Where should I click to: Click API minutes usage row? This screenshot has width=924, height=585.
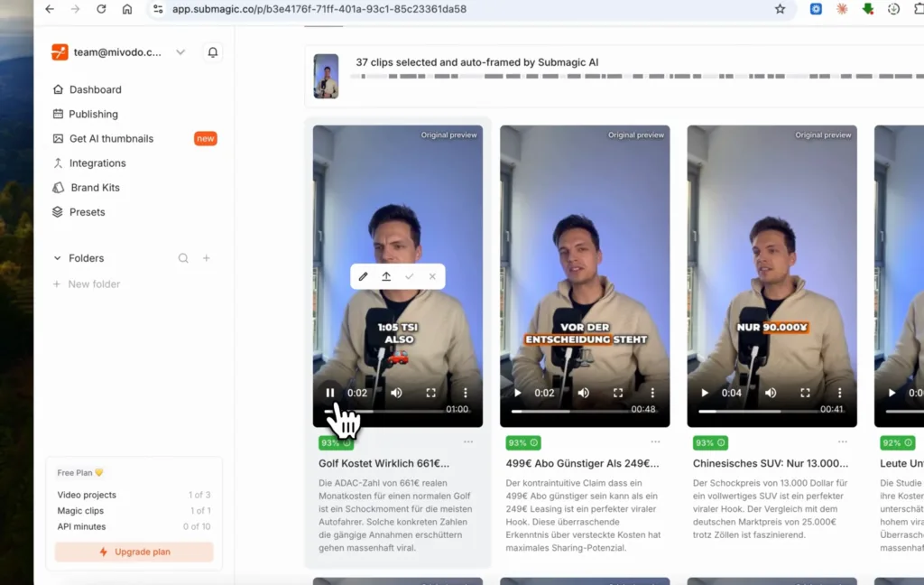134,526
